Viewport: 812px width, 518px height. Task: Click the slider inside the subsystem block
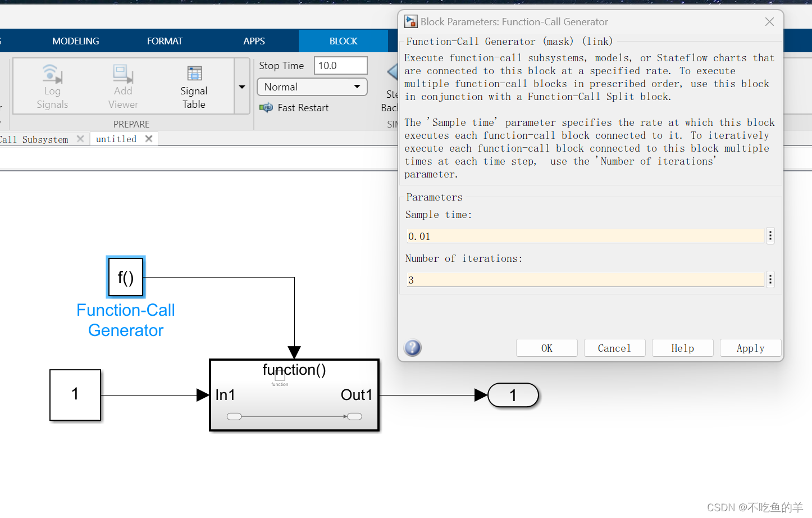[294, 416]
